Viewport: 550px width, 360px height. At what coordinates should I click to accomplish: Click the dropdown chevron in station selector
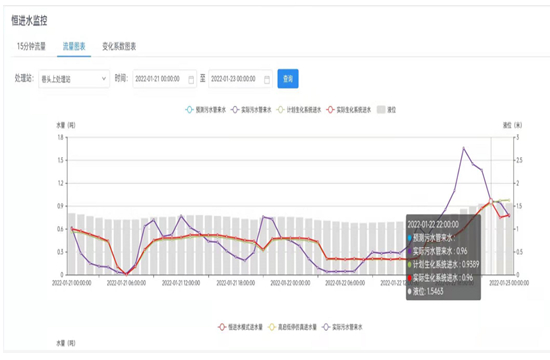[x=104, y=79]
